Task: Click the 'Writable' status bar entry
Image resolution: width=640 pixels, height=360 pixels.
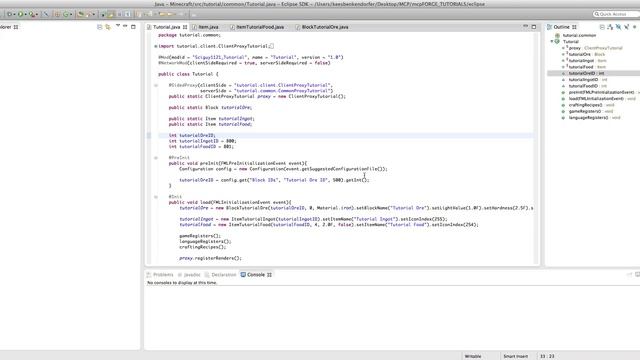Action: 473,356
